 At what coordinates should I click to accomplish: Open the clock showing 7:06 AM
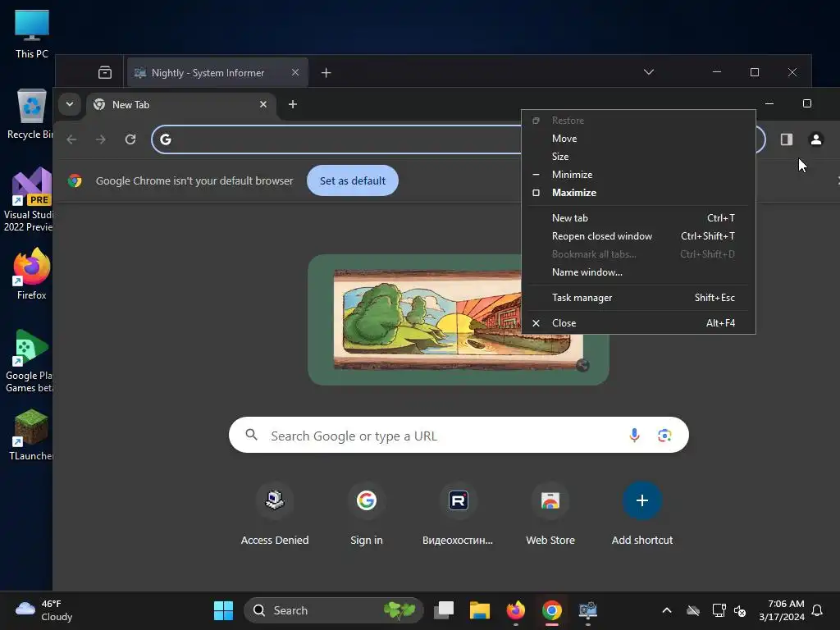point(782,610)
